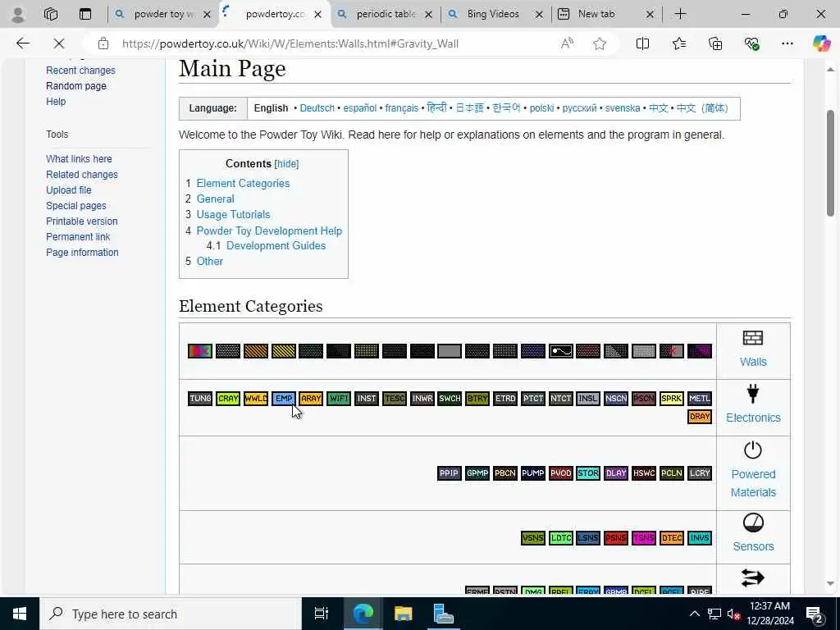Click the rainbow-colored first wall icon
This screenshot has height=630, width=840.
(x=200, y=351)
